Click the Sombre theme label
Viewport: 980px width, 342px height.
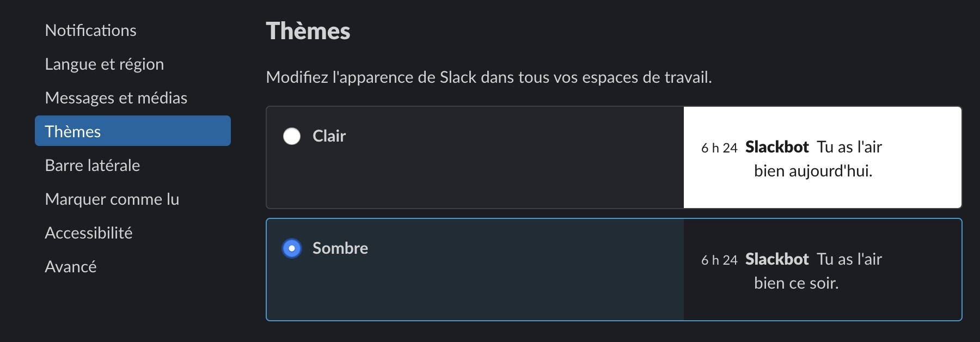click(340, 248)
